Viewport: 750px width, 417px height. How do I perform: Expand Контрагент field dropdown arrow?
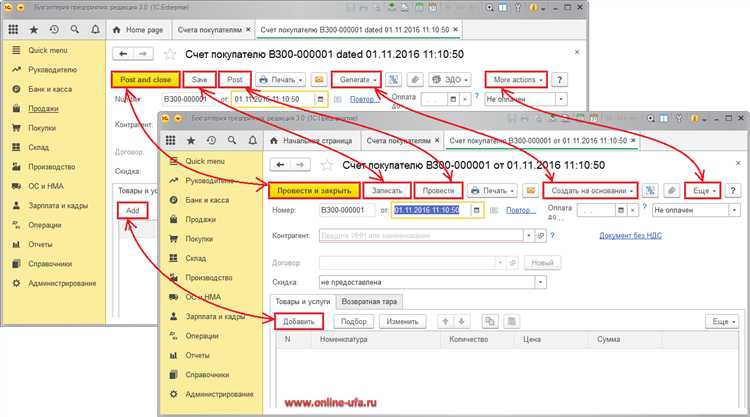tap(529, 236)
